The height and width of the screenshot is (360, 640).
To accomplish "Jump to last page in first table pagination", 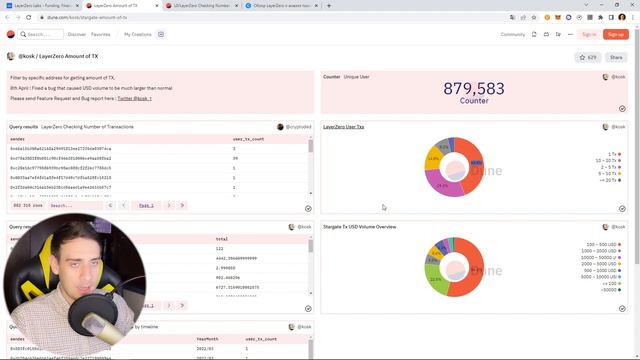I will click(x=182, y=205).
